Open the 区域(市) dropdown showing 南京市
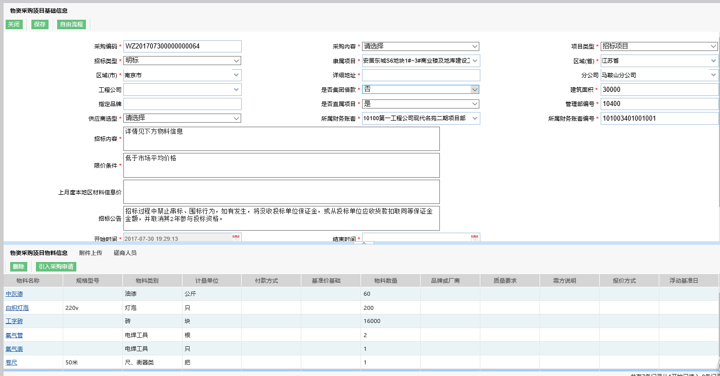Image resolution: width=720 pixels, height=376 pixels. 236,75
